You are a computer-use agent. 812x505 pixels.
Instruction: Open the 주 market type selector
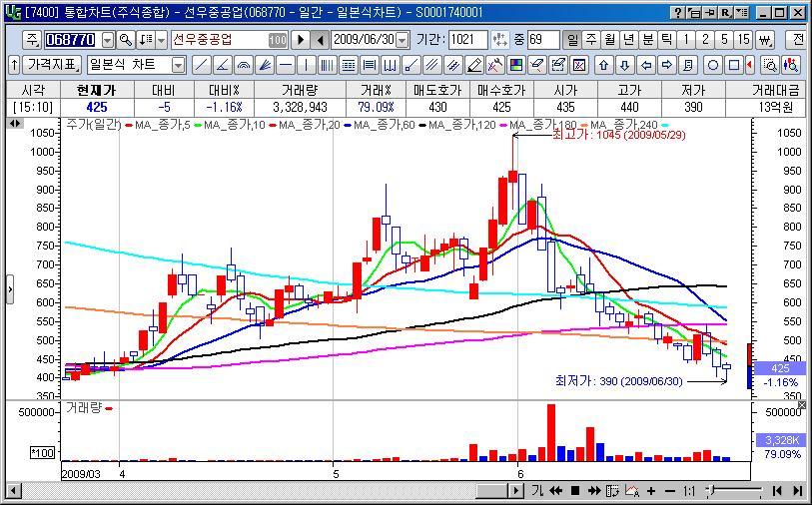click(x=32, y=39)
